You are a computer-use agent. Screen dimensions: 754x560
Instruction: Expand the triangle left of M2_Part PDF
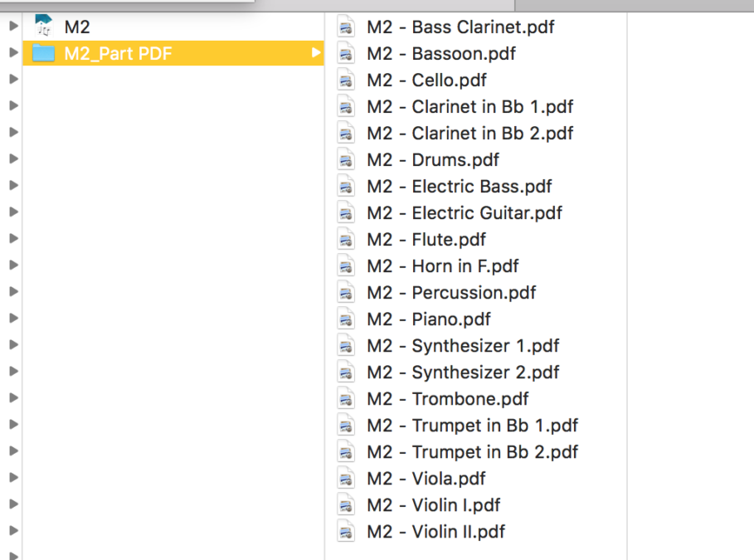[14, 52]
